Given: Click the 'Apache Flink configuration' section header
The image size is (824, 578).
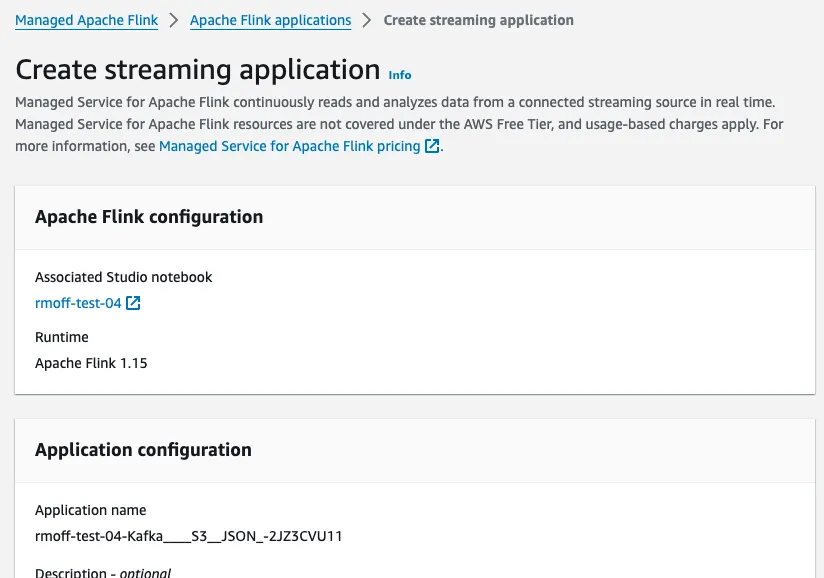Looking at the screenshot, I should click(x=149, y=216).
